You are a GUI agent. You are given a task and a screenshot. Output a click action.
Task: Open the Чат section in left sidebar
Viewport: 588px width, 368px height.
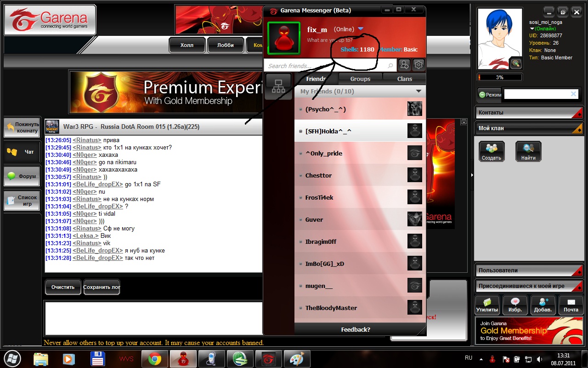22,152
